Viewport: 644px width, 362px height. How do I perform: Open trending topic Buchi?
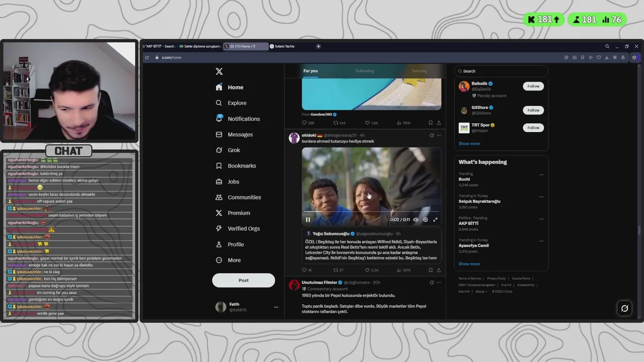click(464, 179)
